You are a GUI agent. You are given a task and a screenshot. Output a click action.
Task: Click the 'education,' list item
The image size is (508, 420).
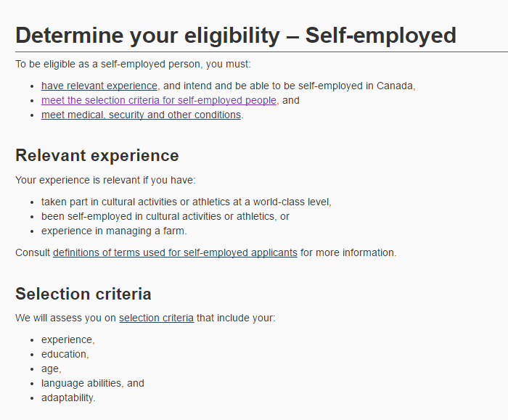tap(65, 354)
